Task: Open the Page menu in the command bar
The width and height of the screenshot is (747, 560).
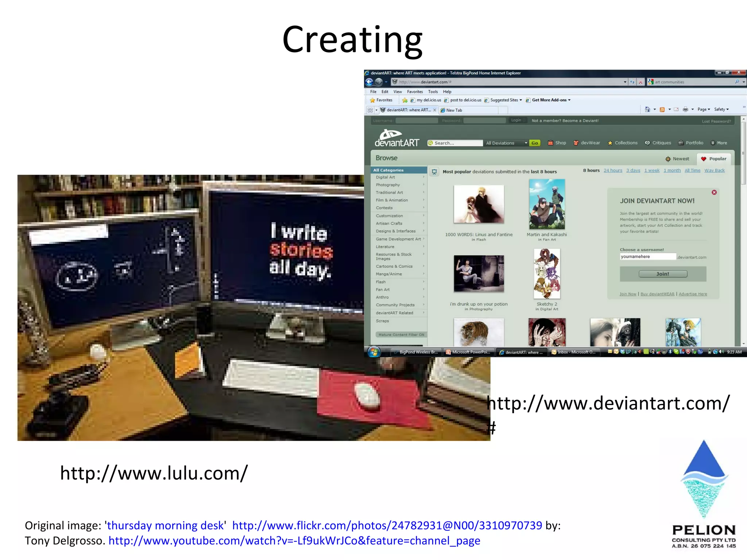Action: (704, 109)
